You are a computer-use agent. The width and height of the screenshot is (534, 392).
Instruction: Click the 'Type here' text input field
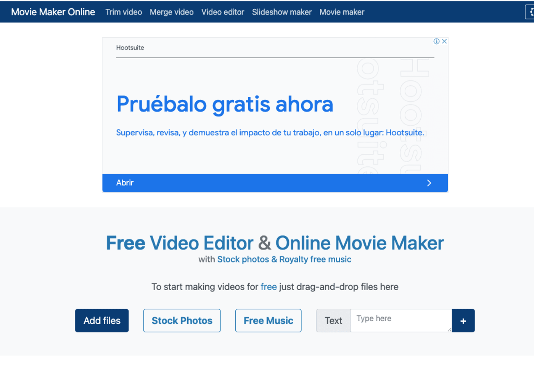pyautogui.click(x=400, y=320)
